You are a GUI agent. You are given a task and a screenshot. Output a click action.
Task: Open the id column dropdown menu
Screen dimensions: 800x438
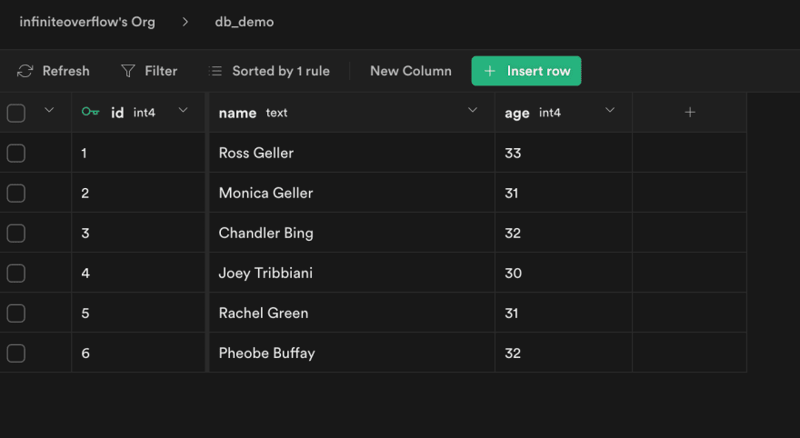pyautogui.click(x=183, y=110)
